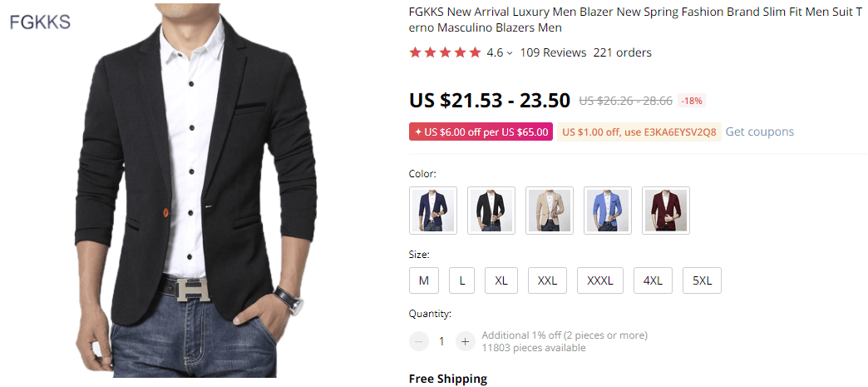Expand the 4.6 rating dropdown arrow
Screen dimensions: 868x387
[510, 53]
